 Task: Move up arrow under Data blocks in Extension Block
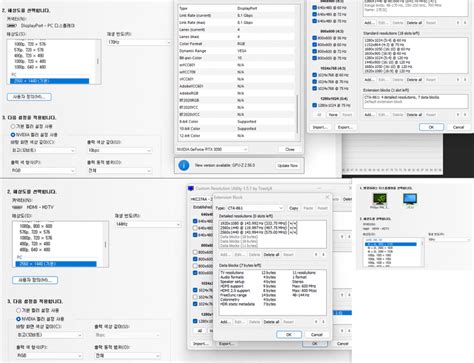[x=316, y=322]
